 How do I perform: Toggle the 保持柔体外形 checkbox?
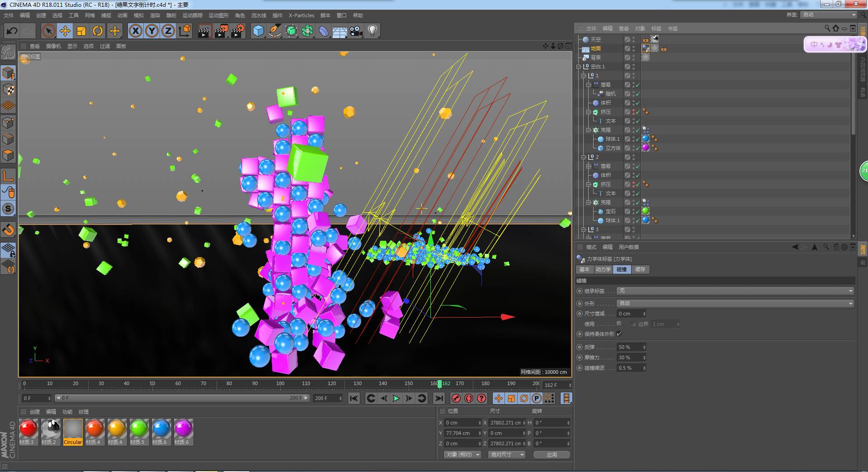click(619, 334)
